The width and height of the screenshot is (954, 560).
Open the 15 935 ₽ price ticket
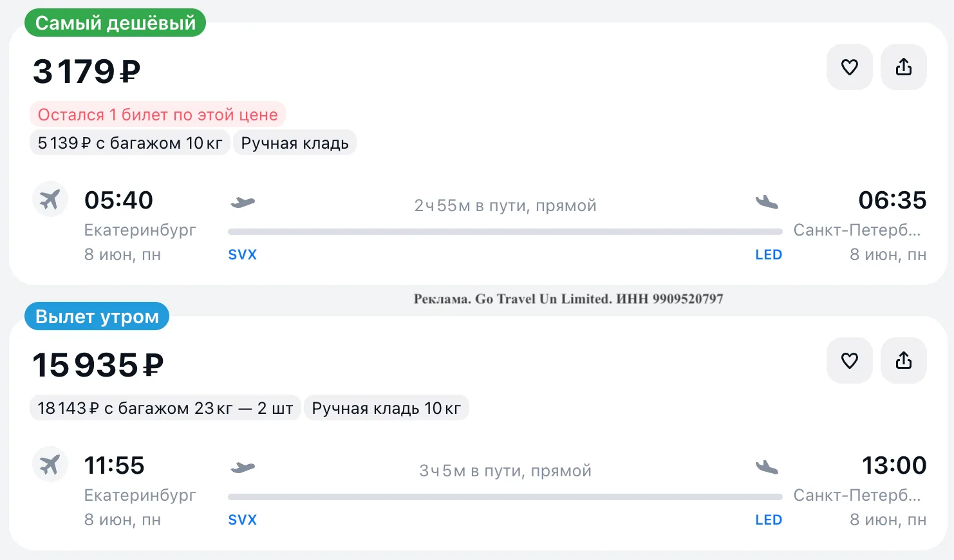click(x=98, y=365)
